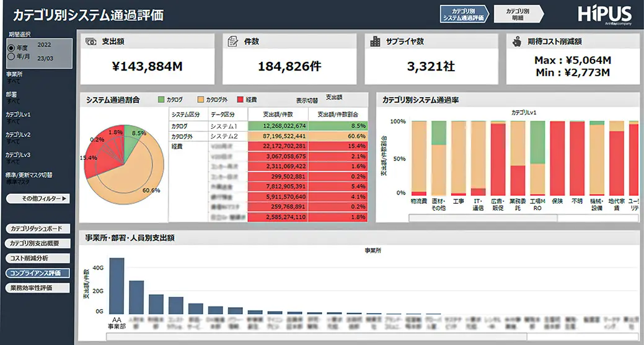Click the 支出額 money icon
644x345 pixels.
click(90, 41)
